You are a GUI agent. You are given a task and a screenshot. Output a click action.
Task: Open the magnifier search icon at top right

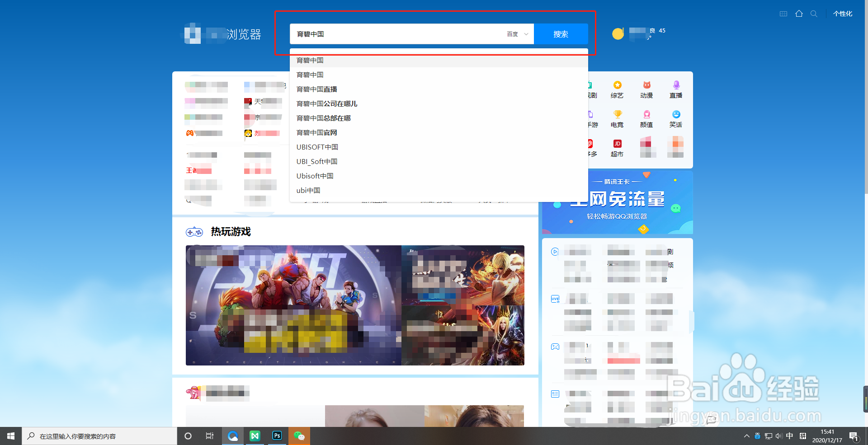814,14
